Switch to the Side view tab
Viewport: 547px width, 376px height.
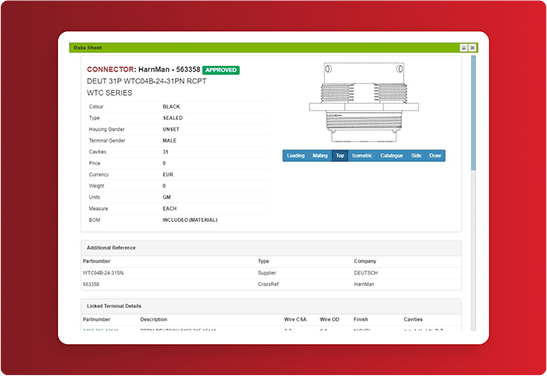(416, 156)
